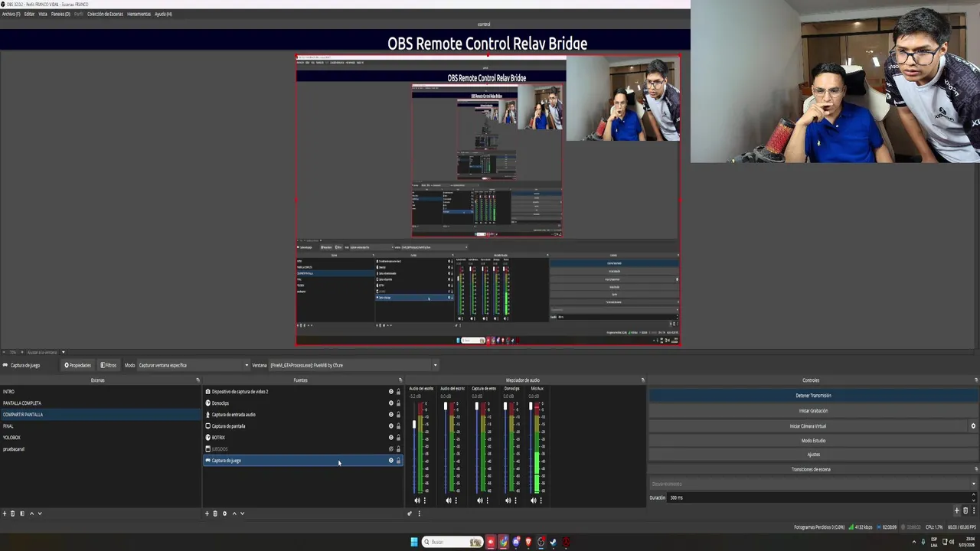Viewport: 980px width, 551px height.
Task: Toggle visibility of Dispositivo de captura de video 2
Action: tap(390, 392)
